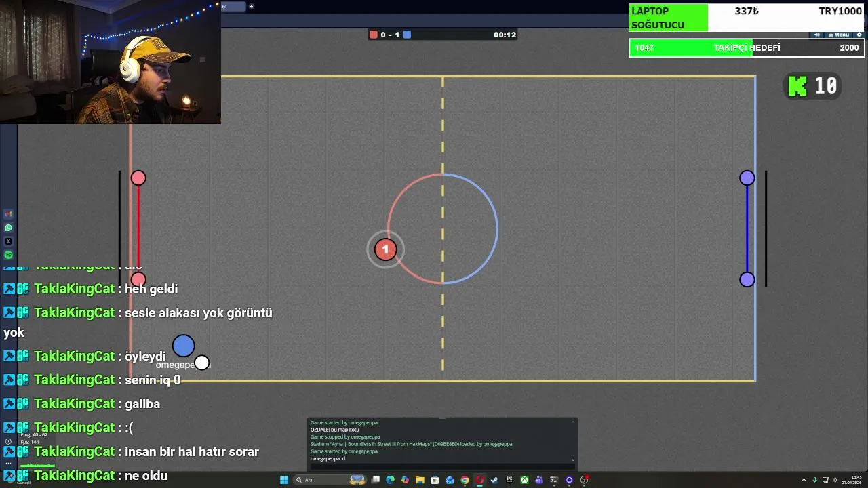Open the volume tray icon
This screenshot has width=868, height=488.
(x=833, y=480)
